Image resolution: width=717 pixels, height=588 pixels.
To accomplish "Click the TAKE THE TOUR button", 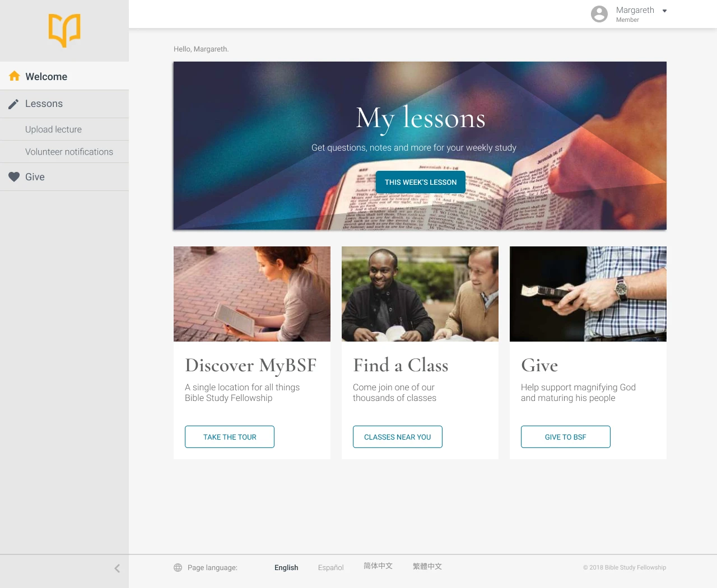I will pos(230,437).
